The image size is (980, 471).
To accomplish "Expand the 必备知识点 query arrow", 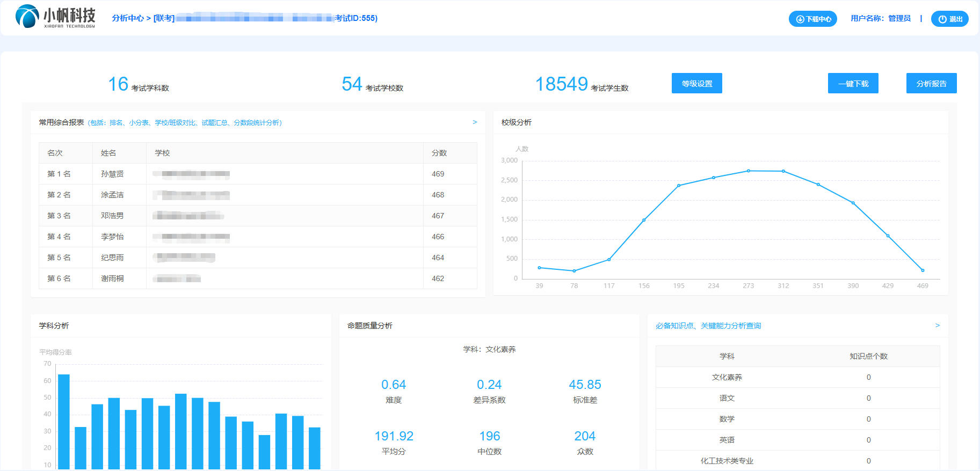I will coord(938,326).
